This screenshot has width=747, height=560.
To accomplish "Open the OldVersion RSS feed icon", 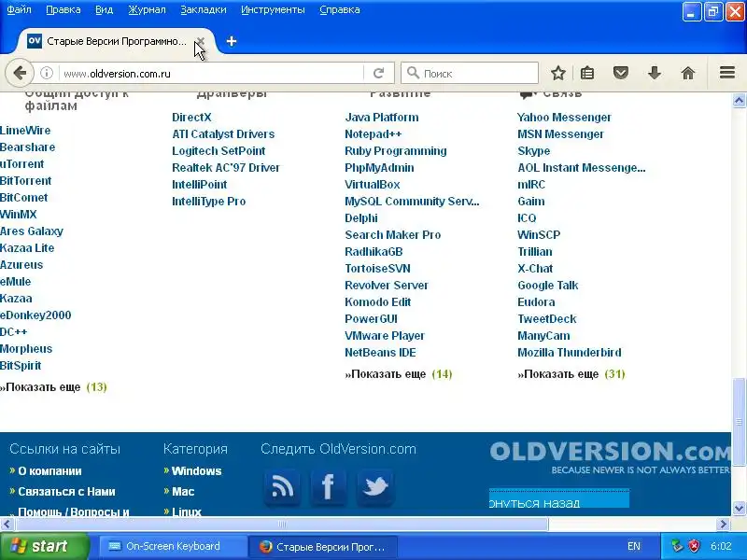I will point(282,487).
